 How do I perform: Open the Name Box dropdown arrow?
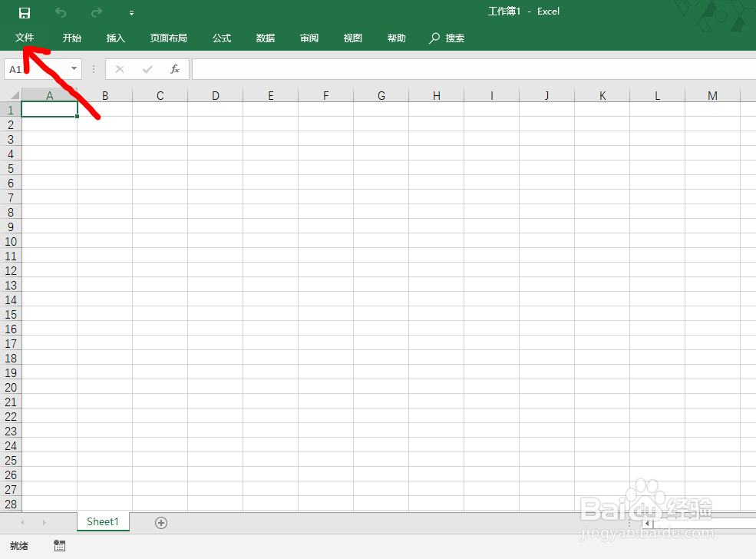(x=74, y=68)
